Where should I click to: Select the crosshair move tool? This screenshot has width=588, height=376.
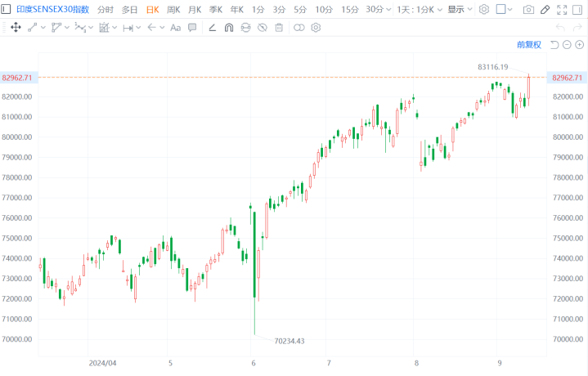coord(16,27)
